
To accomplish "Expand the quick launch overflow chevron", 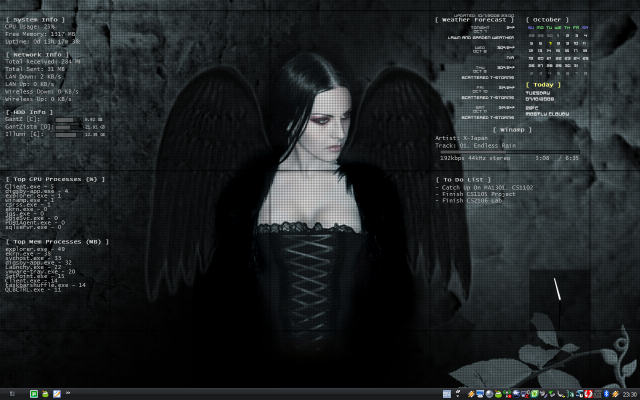I will coord(68,393).
